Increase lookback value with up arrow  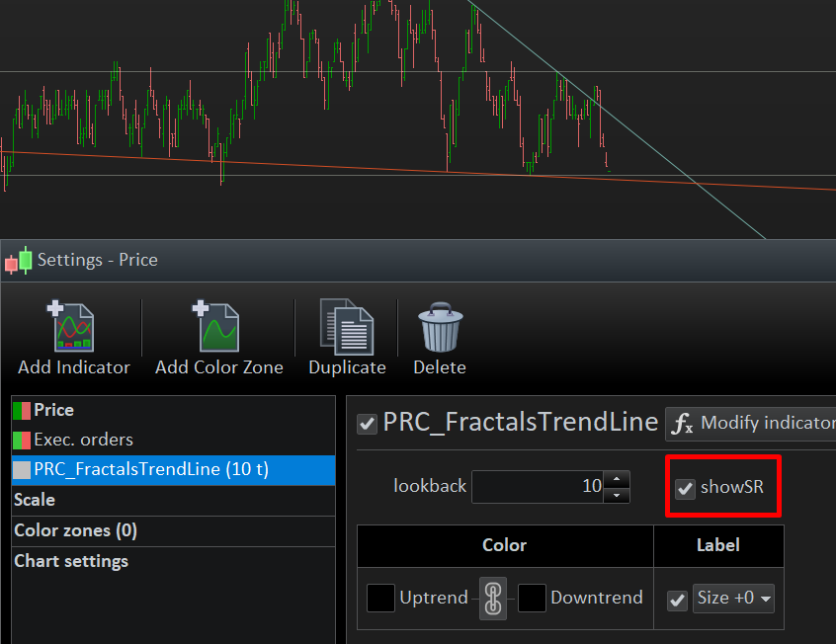pos(618,480)
